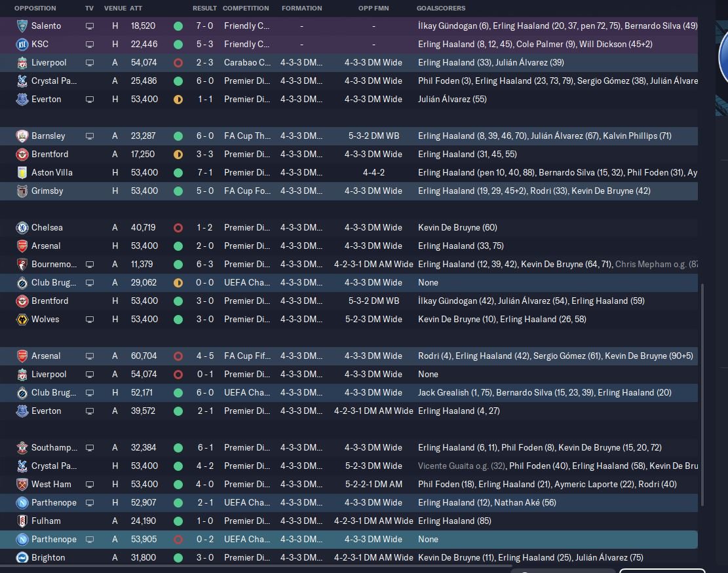
Task: Click the TV icon in the Barnsley row
Action: coord(90,136)
